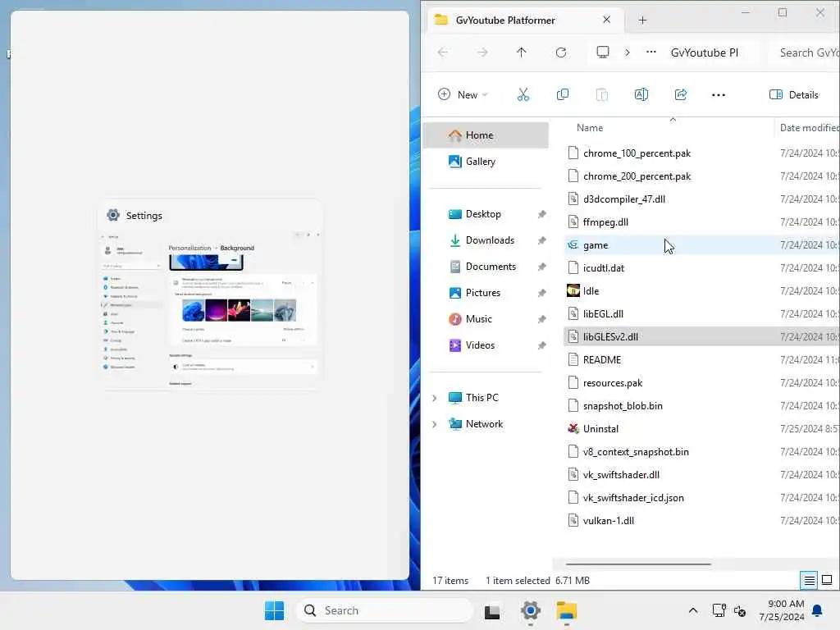Close the GvYoutube Platformer tab

tap(606, 20)
